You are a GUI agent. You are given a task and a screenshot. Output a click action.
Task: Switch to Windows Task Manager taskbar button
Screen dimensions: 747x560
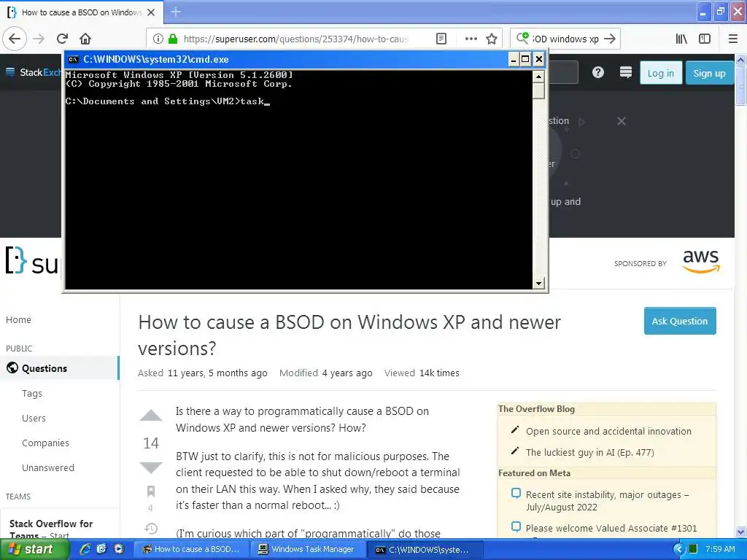(x=307, y=549)
